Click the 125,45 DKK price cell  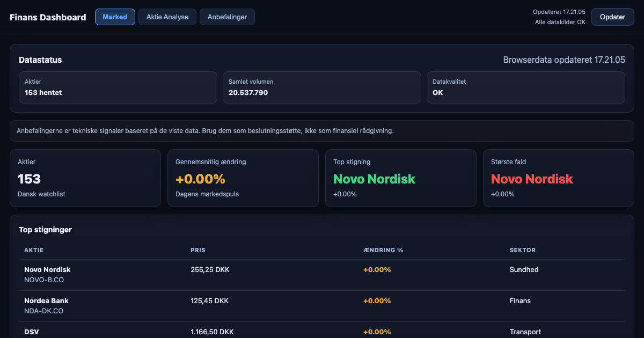click(x=209, y=301)
